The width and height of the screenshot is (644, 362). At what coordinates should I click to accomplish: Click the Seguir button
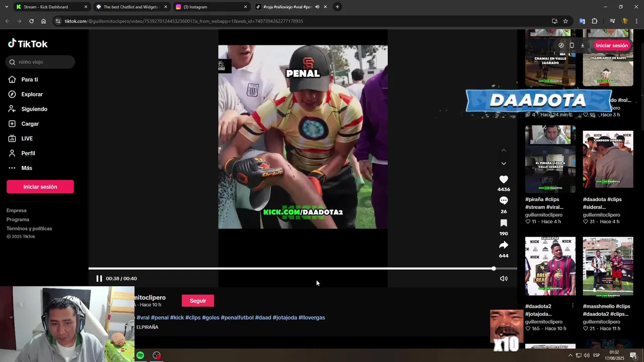(198, 301)
